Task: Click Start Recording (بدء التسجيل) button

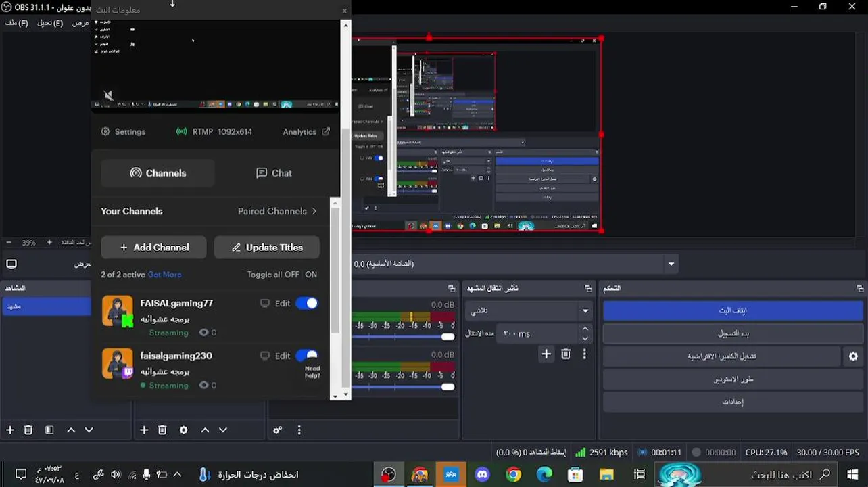Action: coord(733,333)
